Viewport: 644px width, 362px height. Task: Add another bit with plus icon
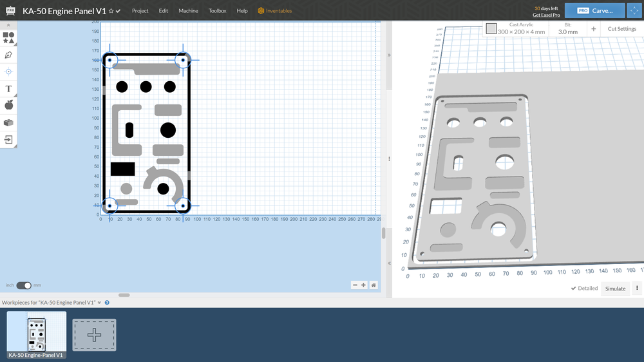(x=594, y=29)
